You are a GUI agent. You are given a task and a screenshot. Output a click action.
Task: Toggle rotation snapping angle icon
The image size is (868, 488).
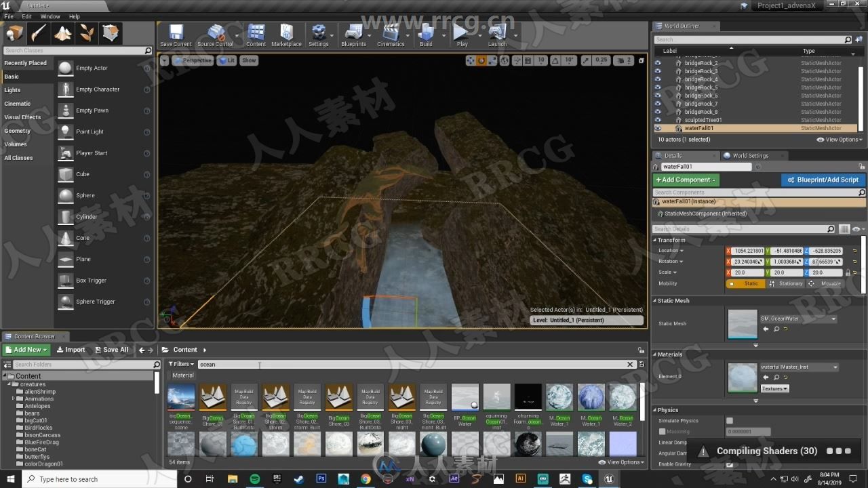point(555,60)
